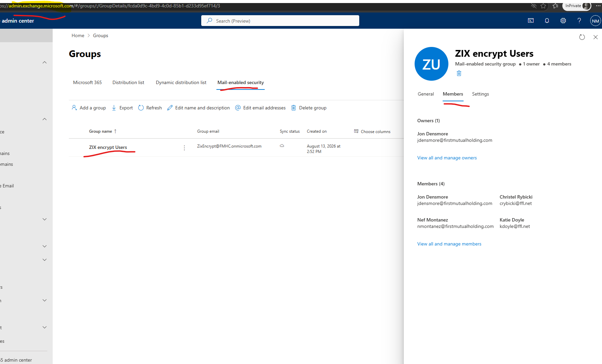Viewport: 602px width, 364px height.
Task: Expand the sidebar section below Email
Action: pyautogui.click(x=45, y=219)
